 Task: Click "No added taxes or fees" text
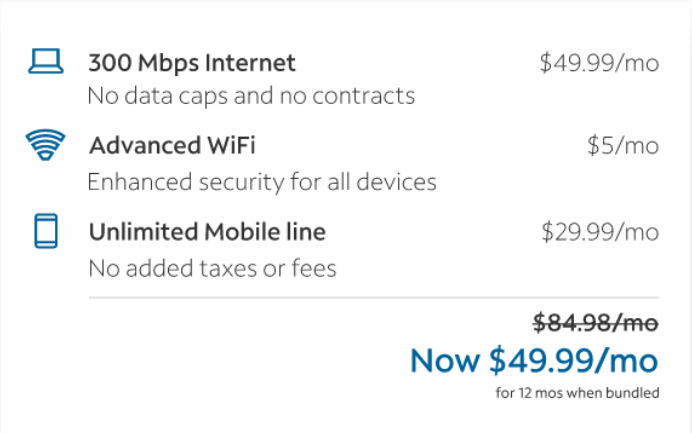[x=212, y=268]
